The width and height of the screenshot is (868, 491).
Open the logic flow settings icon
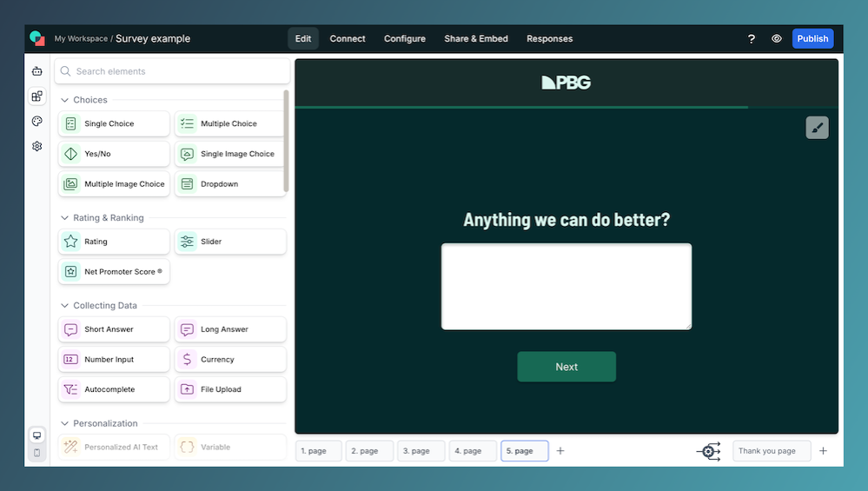pos(709,451)
